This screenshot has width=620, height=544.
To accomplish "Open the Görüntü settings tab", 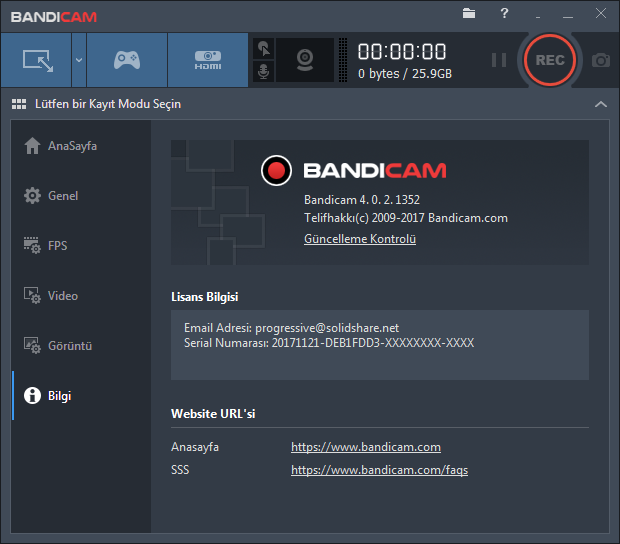I will click(81, 346).
